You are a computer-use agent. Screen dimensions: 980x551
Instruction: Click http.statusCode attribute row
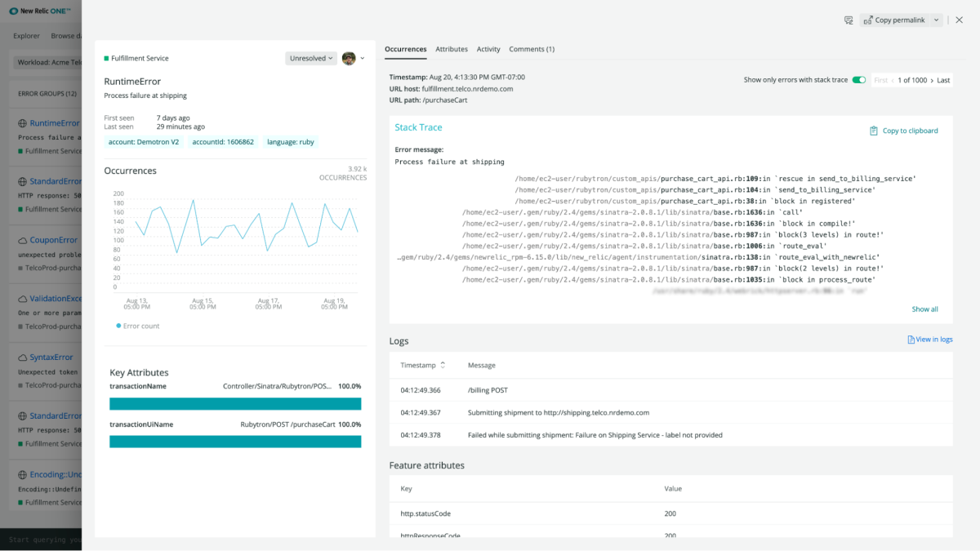(x=671, y=513)
